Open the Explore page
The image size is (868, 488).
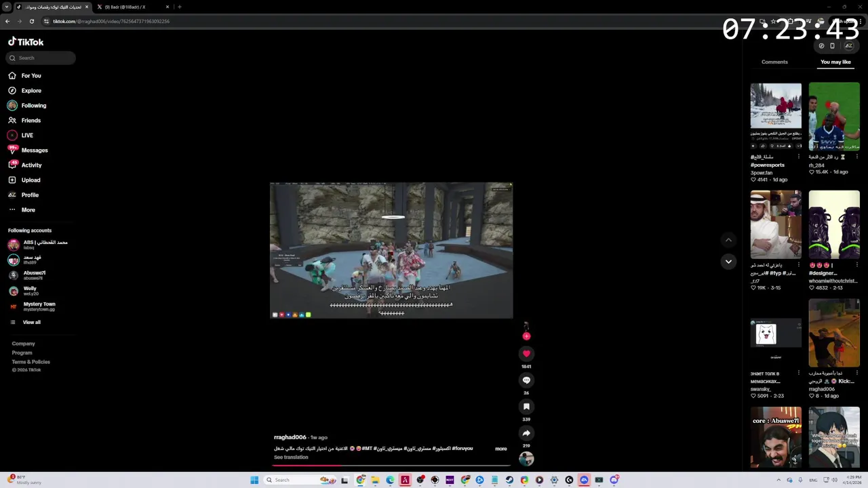pos(25,90)
